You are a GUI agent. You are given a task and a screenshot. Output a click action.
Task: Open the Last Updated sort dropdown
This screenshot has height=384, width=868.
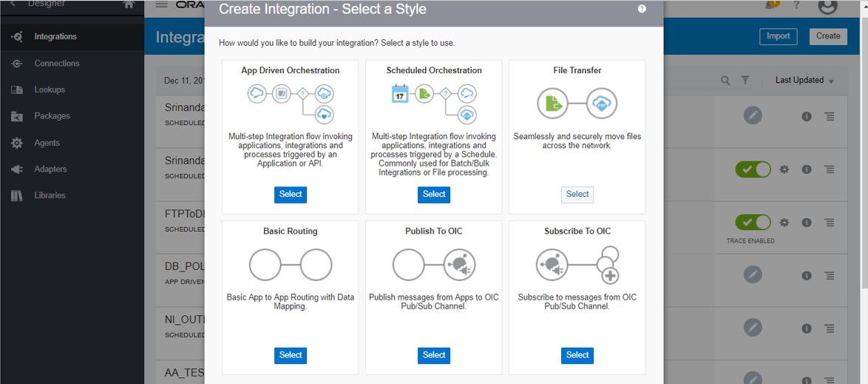tap(804, 81)
